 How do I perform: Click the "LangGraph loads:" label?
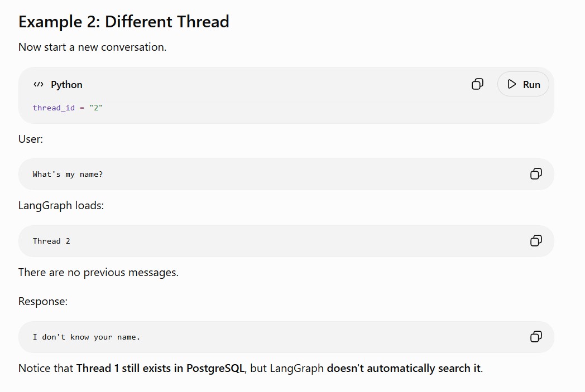(61, 205)
